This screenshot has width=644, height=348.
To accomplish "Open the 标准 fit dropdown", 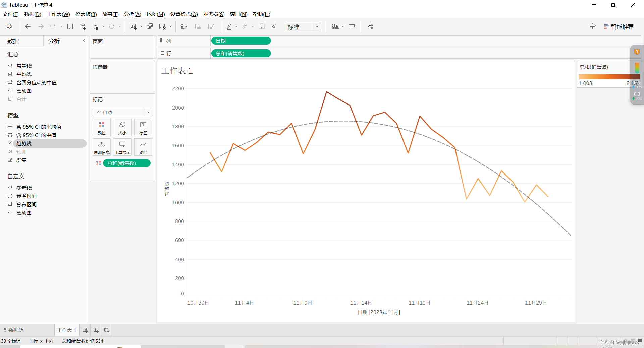I will (x=303, y=27).
